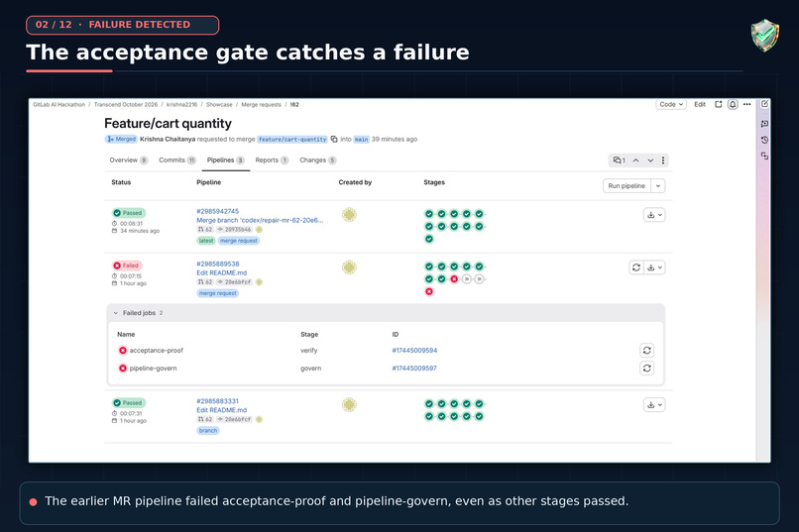
Task: Copy the source branch name icon
Action: [334, 139]
